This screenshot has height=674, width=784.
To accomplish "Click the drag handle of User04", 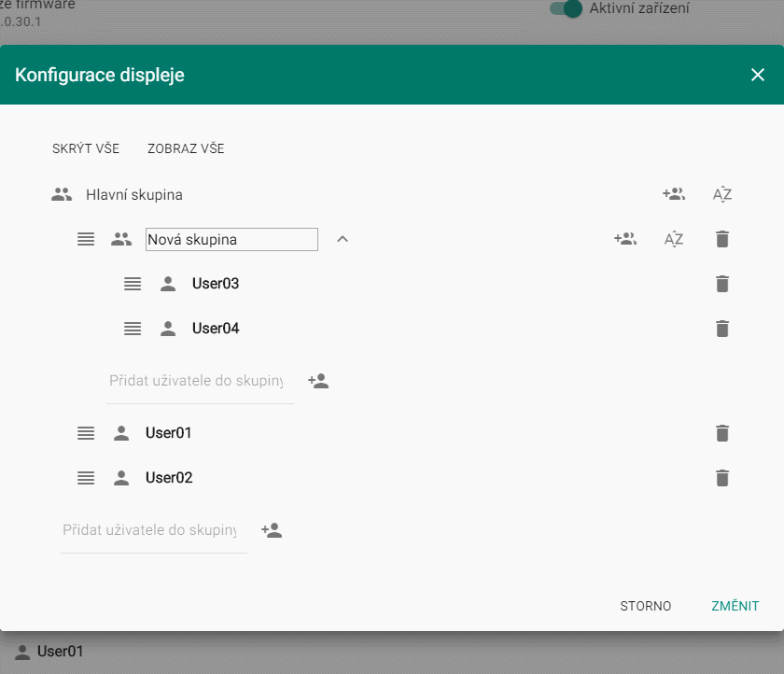I will click(133, 329).
